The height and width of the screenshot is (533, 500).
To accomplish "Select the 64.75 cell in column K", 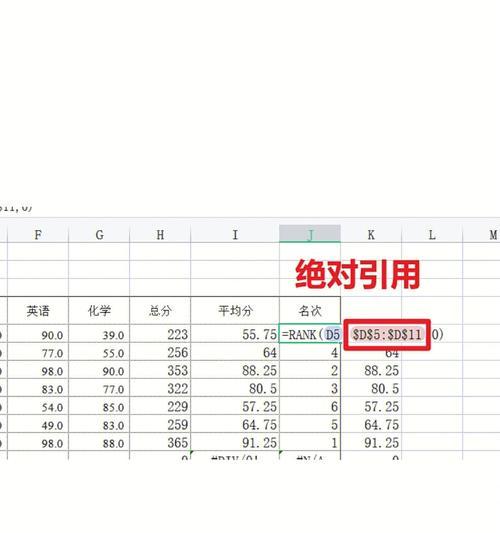I will (x=371, y=424).
